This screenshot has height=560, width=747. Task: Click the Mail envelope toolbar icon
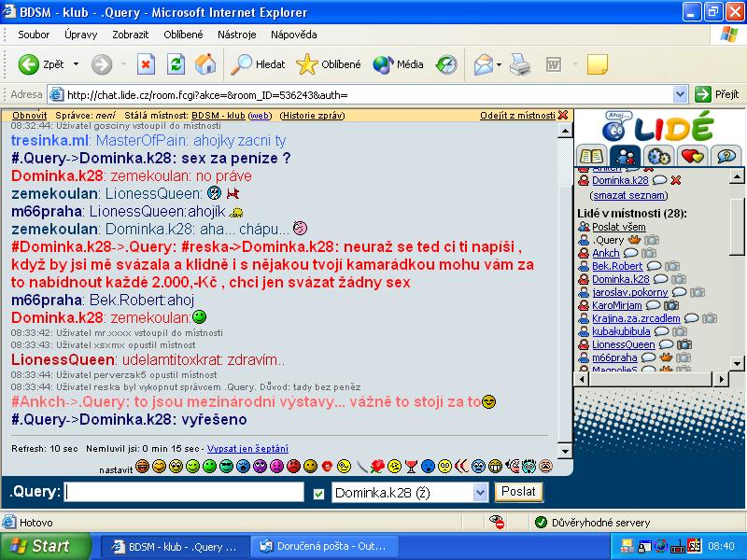483,64
